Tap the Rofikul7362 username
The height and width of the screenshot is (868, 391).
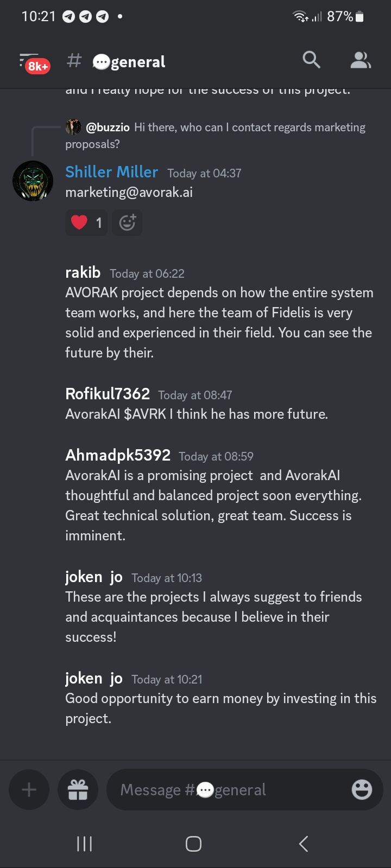(x=108, y=394)
